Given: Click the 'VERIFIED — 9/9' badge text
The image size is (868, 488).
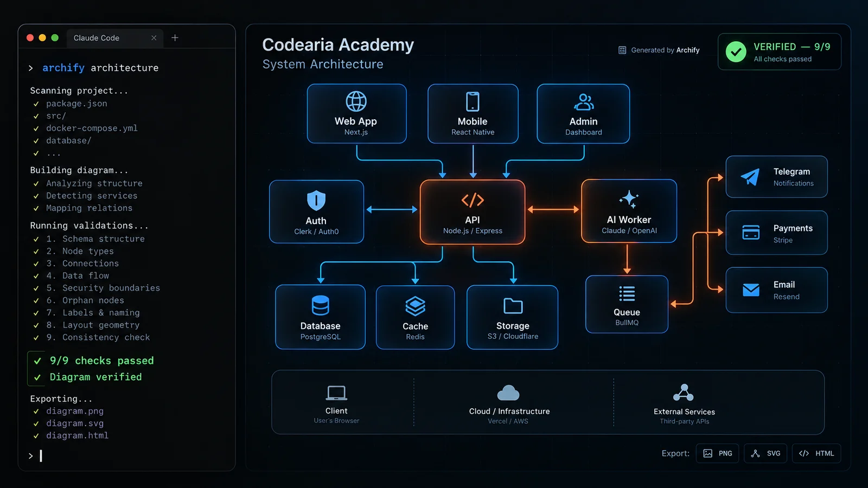Looking at the screenshot, I should (x=792, y=47).
